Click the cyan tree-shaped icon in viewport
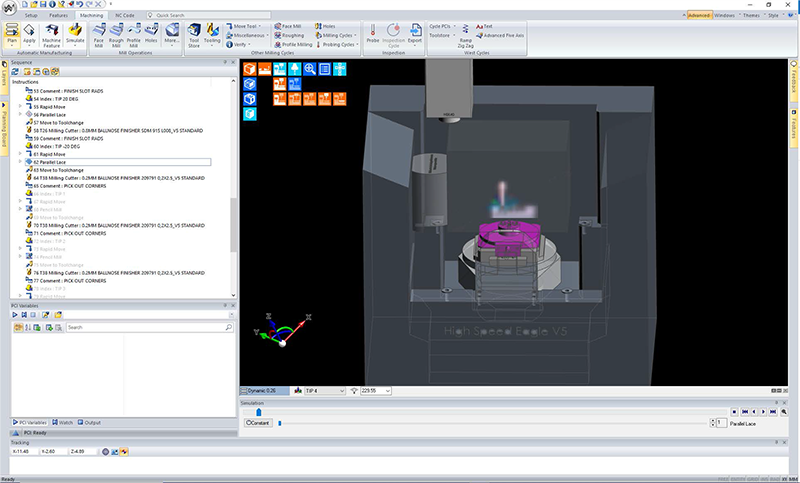Image resolution: width=800 pixels, height=483 pixels. (x=294, y=69)
